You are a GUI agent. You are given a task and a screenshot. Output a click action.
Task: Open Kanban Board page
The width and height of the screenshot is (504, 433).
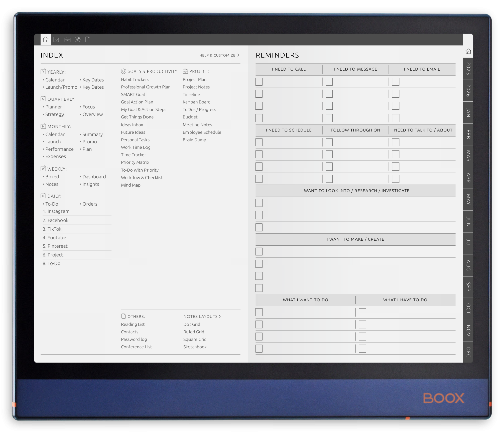point(197,102)
